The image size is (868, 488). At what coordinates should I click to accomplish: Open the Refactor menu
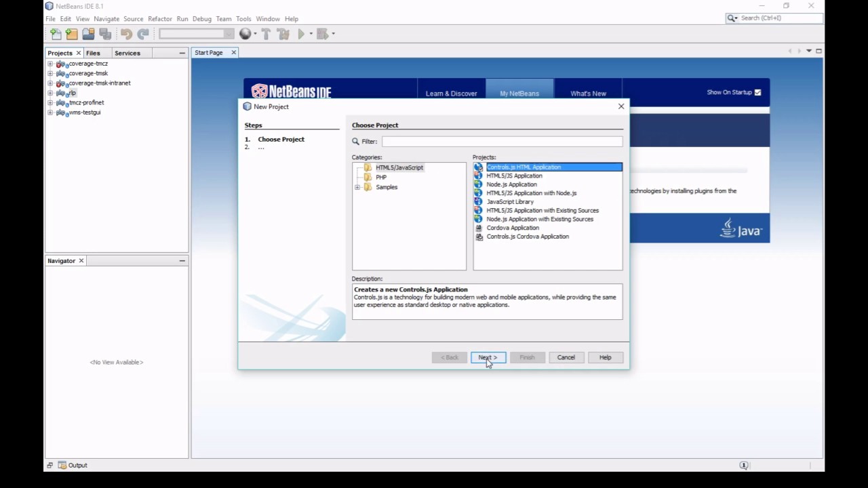pyautogui.click(x=160, y=19)
